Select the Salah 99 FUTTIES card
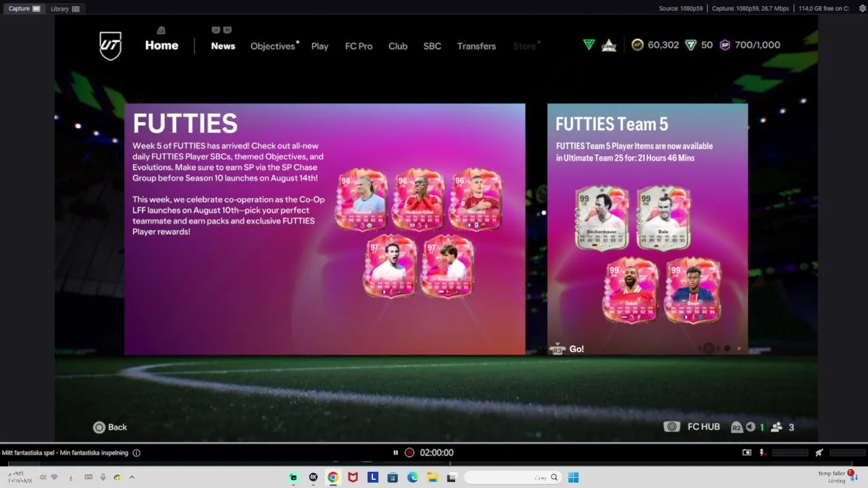The width and height of the screenshot is (868, 488). [x=631, y=289]
